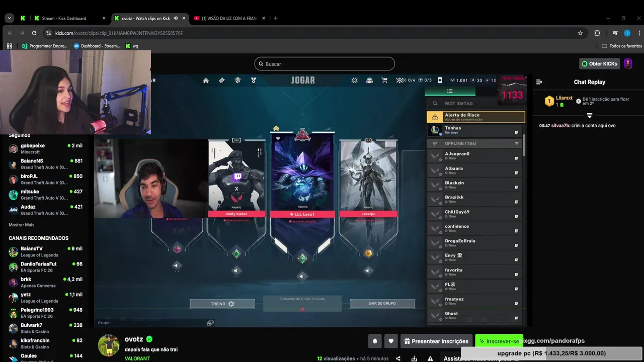
Task: Open Audaz channel in sidebar
Action: pyautogui.click(x=45, y=210)
